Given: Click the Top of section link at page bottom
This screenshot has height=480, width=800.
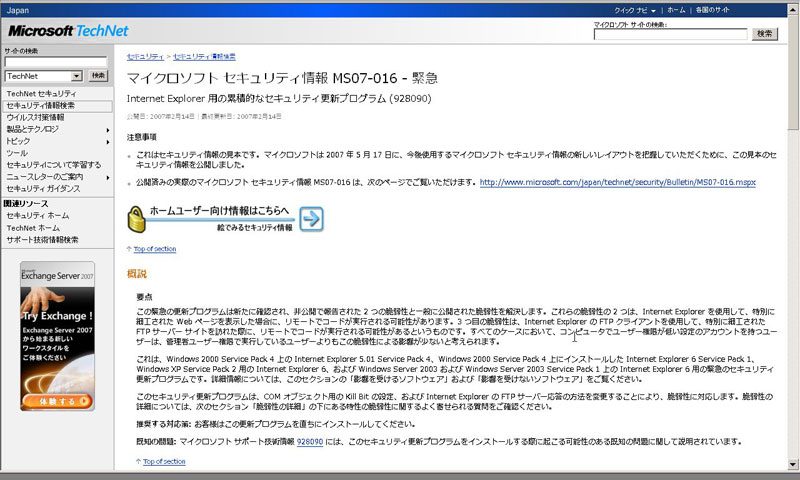Looking at the screenshot, I should coord(164,462).
